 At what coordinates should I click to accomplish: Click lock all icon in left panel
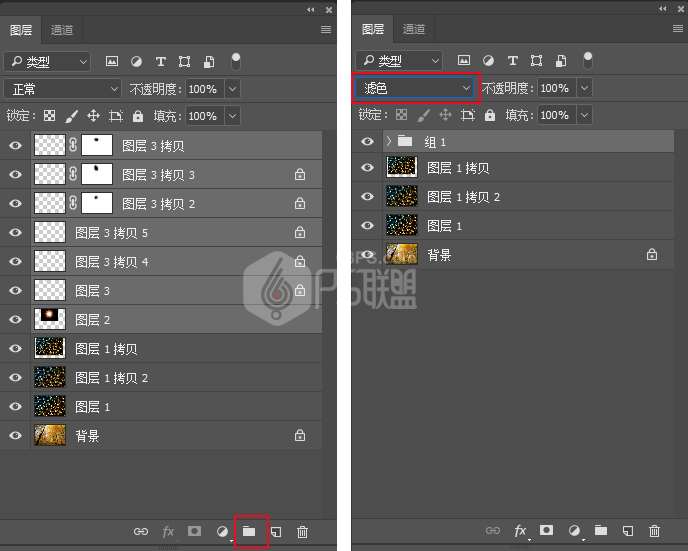point(138,116)
